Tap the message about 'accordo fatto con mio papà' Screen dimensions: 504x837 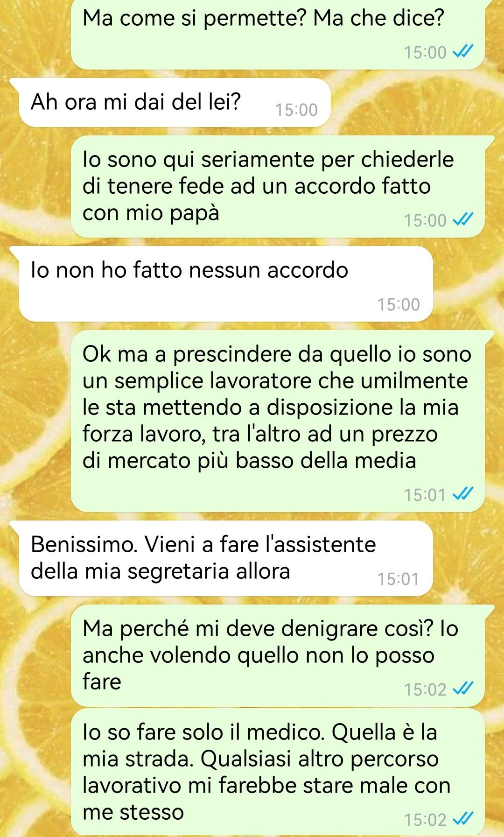278,187
